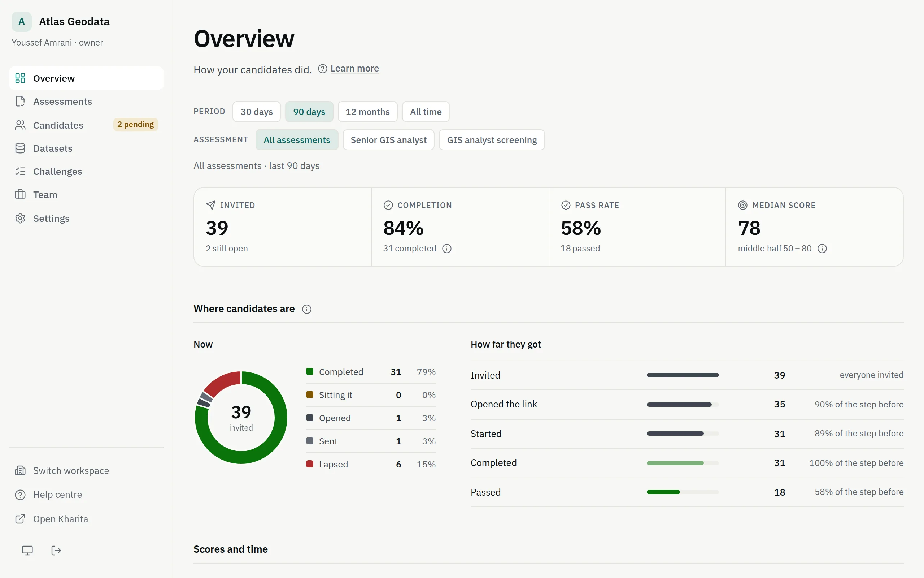
Task: Click Switch workspace
Action: tap(86, 471)
